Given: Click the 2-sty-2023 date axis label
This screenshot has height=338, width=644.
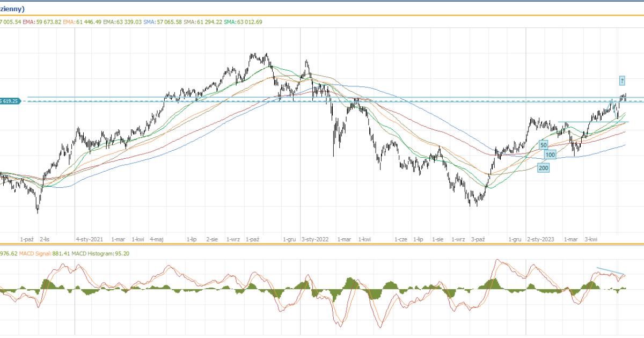Looking at the screenshot, I should point(540,239).
